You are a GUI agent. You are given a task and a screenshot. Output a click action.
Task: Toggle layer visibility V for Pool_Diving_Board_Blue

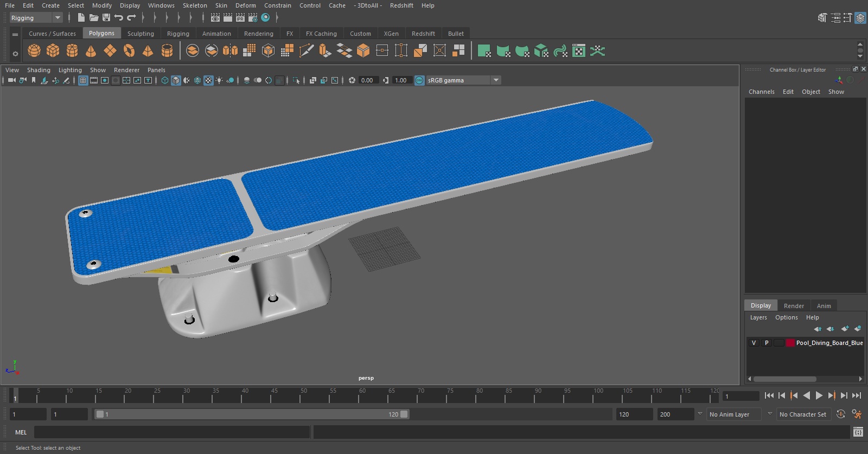754,343
